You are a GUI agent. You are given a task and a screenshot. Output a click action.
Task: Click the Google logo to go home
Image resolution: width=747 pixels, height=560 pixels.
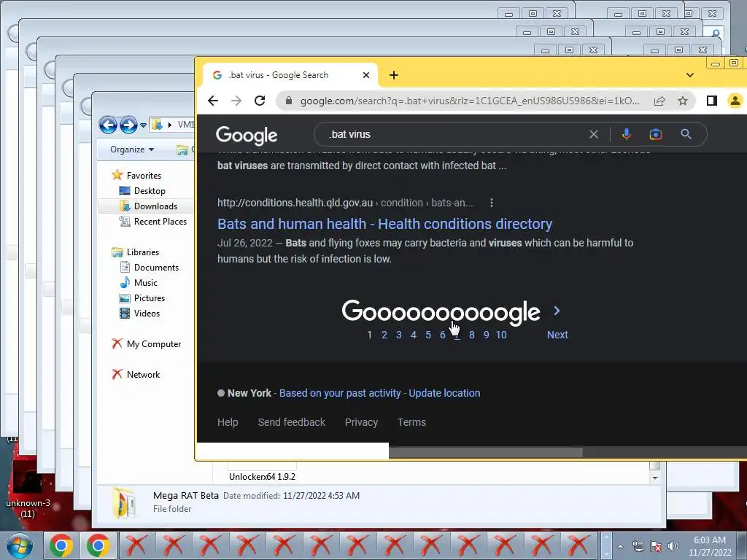point(247,135)
